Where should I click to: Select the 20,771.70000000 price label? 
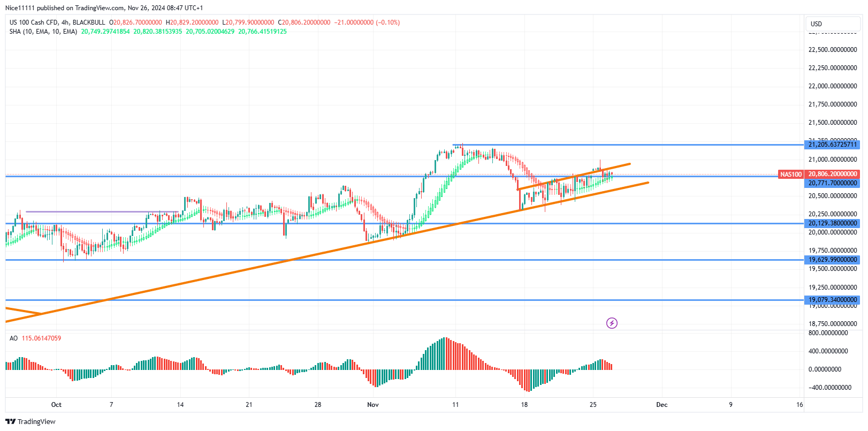click(833, 183)
